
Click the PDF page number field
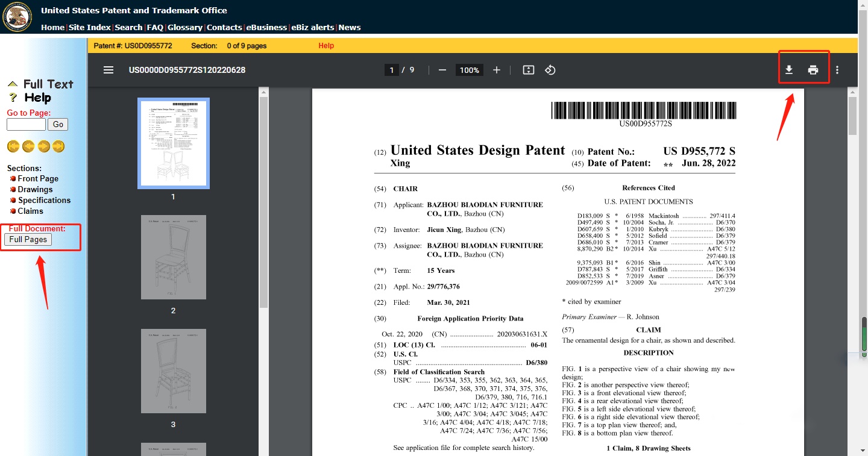pyautogui.click(x=392, y=70)
